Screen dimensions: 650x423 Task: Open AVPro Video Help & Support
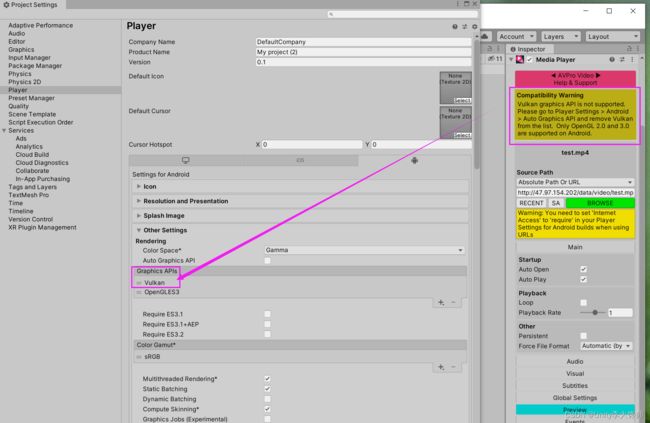tap(575, 79)
